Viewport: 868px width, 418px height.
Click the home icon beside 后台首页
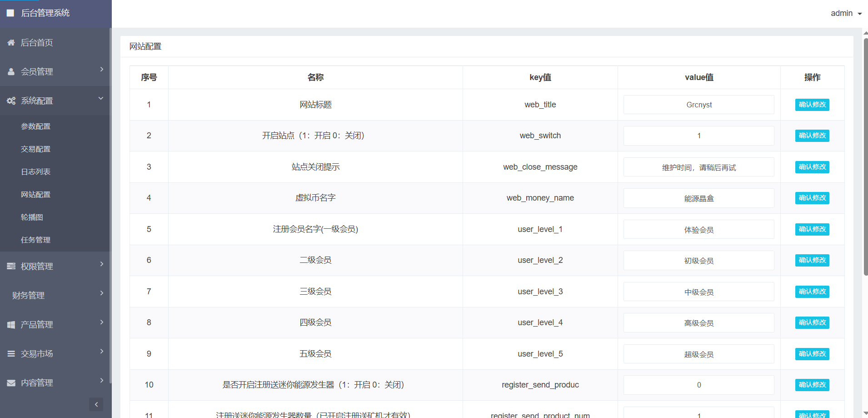pyautogui.click(x=11, y=43)
